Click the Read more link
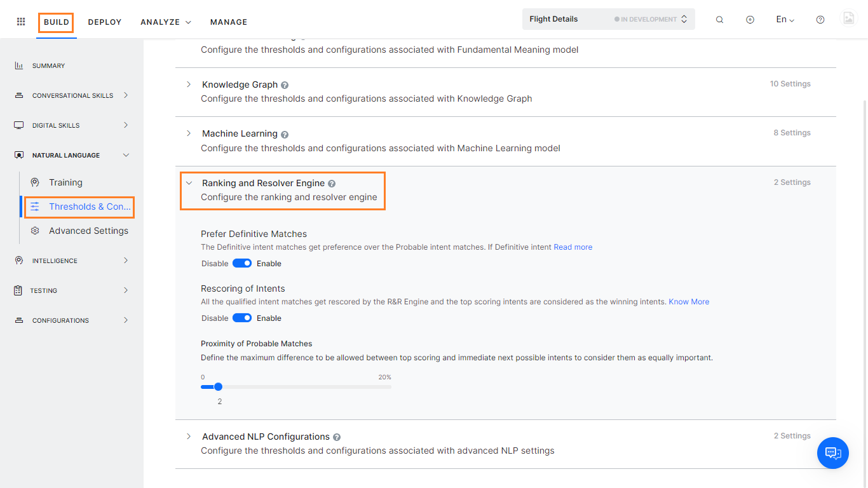Screen dimensions: 868x488 click(573, 247)
